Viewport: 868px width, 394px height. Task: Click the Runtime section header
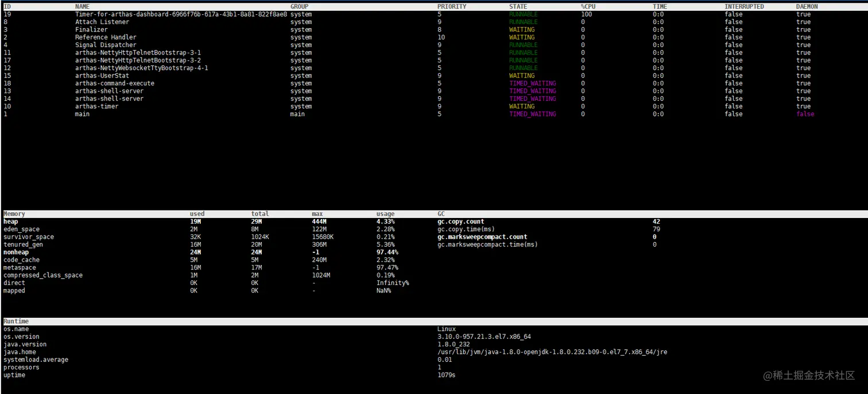pyautogui.click(x=16, y=321)
